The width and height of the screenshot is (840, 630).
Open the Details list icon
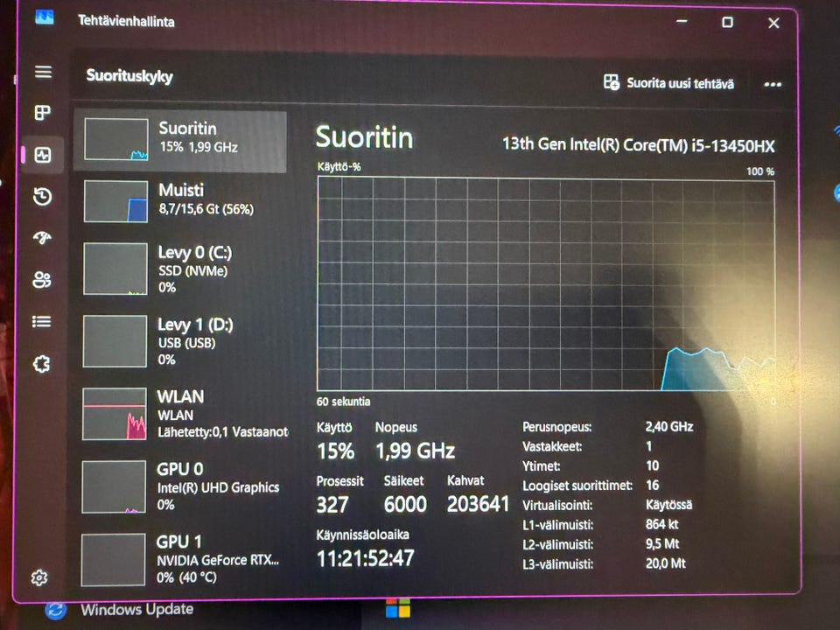pyautogui.click(x=42, y=321)
